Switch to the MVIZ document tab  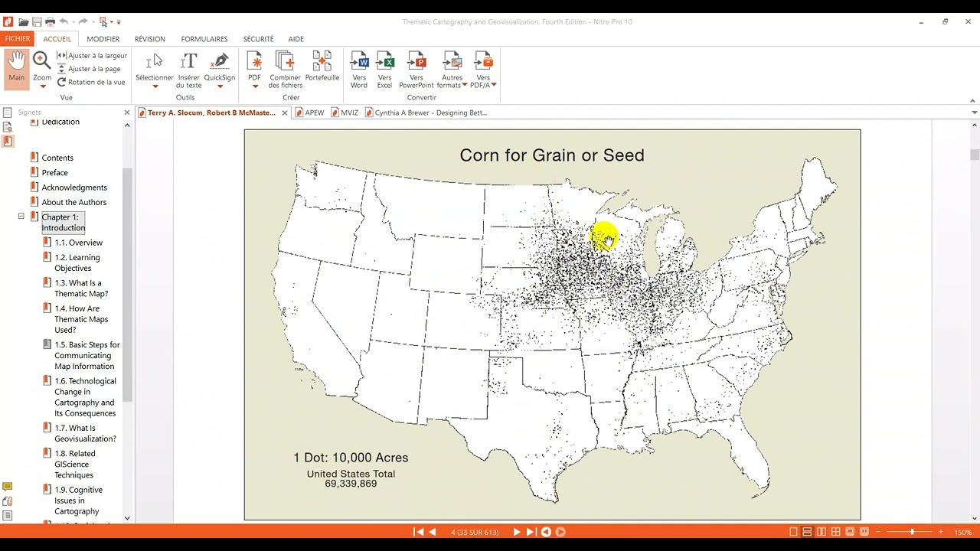click(x=344, y=112)
